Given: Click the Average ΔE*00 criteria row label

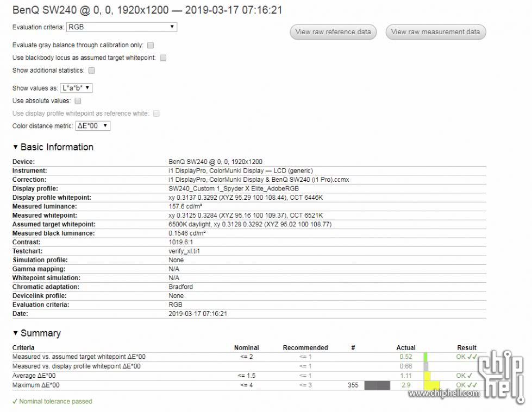Looking at the screenshot, I should [34, 376].
